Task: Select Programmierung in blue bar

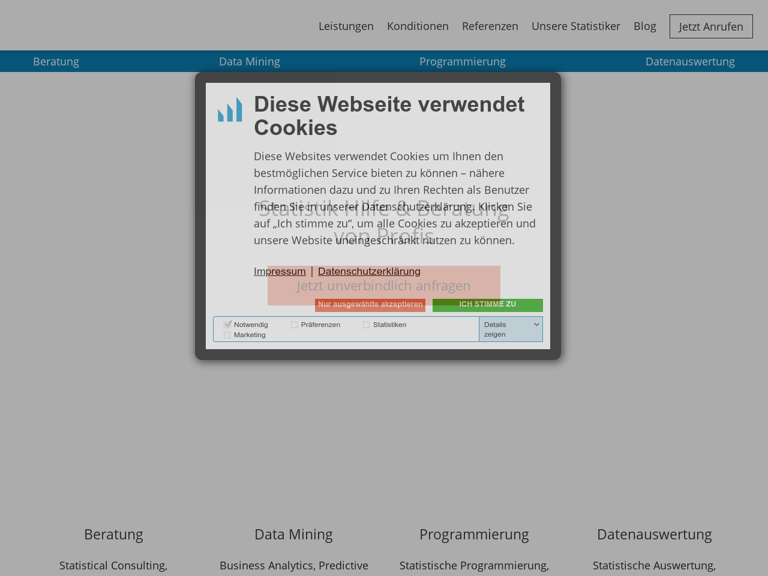Action: tap(462, 61)
